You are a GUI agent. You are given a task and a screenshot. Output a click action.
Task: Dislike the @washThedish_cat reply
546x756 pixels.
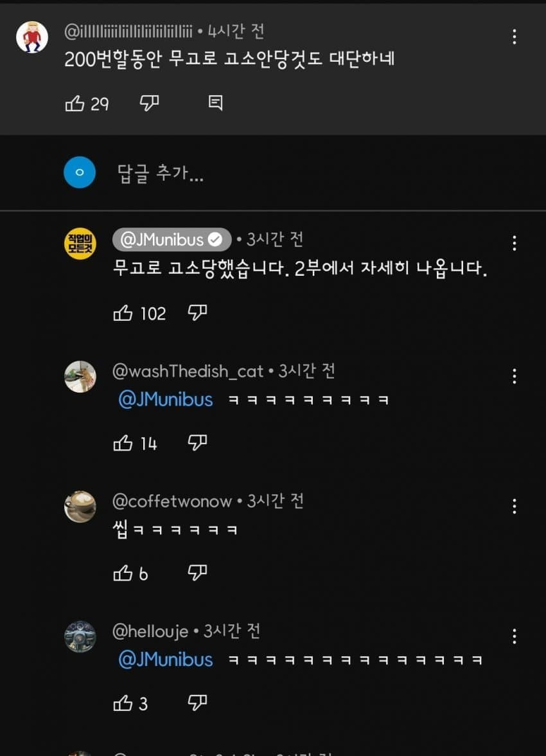tap(197, 443)
